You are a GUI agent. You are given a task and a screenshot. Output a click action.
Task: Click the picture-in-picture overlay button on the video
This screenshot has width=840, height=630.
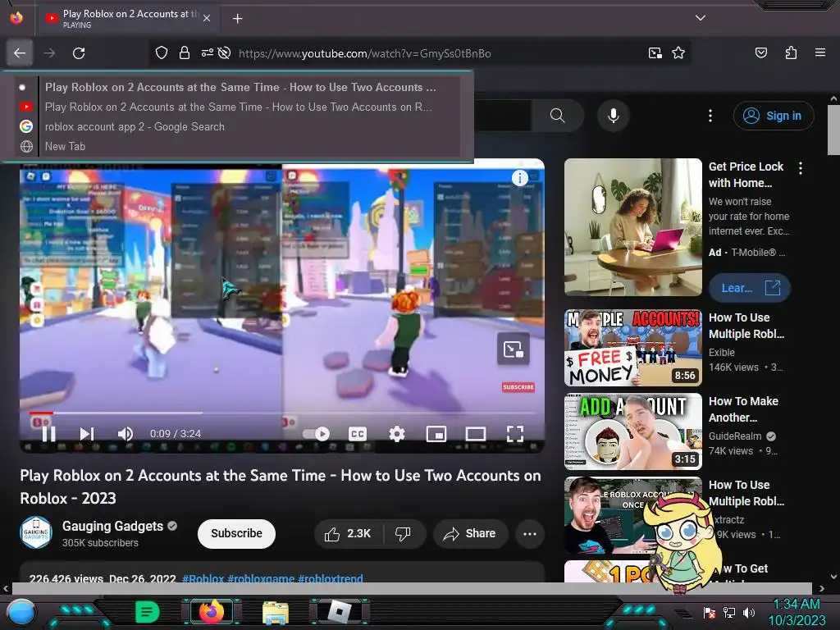(x=514, y=349)
